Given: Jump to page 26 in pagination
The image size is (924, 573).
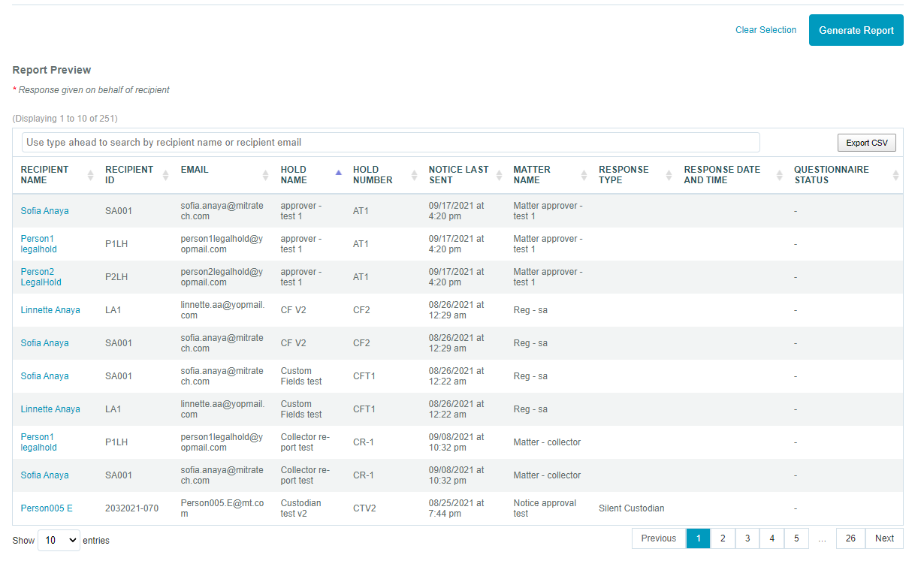Looking at the screenshot, I should click(x=850, y=538).
